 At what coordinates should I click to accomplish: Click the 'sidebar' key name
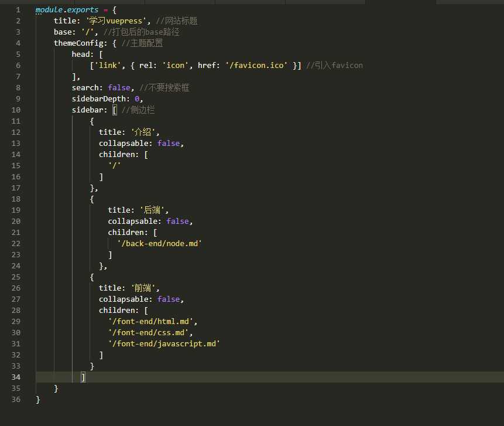tap(87, 110)
